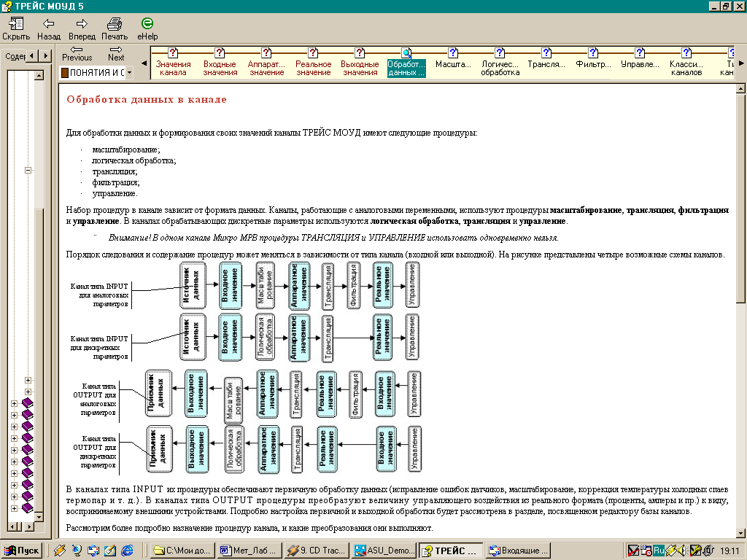Open the Пуск start menu
Viewport: 747px width, 560px height.
click(21, 551)
